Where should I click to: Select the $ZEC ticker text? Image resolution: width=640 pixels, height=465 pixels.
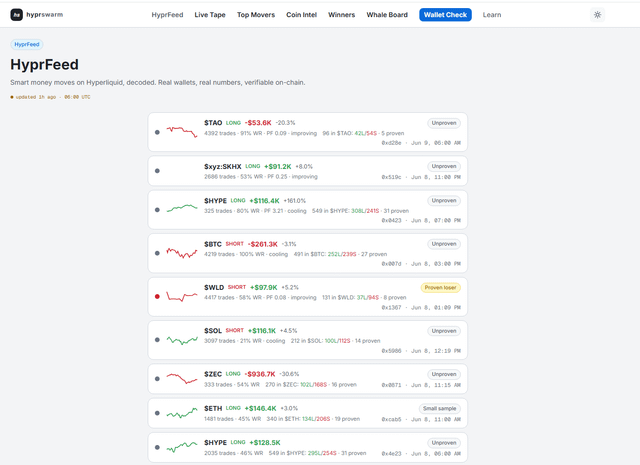coord(213,374)
